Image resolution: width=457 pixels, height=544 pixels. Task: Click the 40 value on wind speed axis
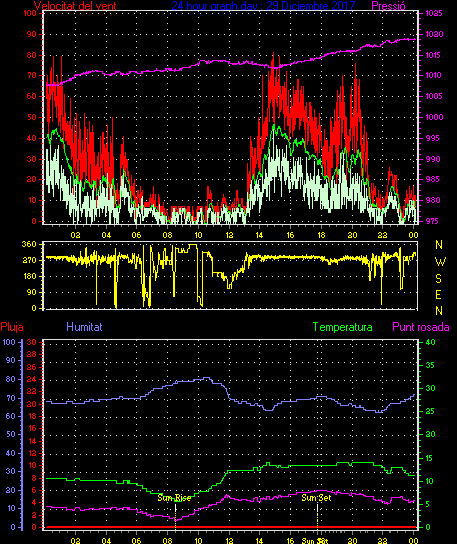pyautogui.click(x=32, y=138)
